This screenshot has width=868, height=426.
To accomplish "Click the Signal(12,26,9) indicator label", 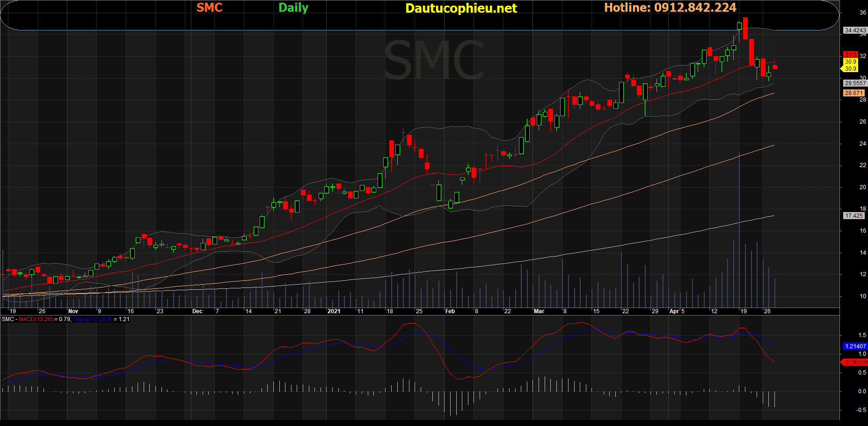I will 92,319.
